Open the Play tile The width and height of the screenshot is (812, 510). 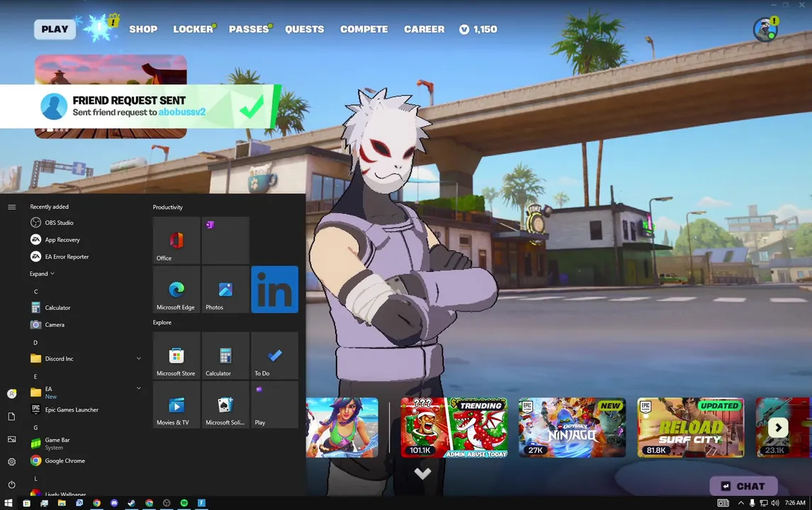(274, 405)
